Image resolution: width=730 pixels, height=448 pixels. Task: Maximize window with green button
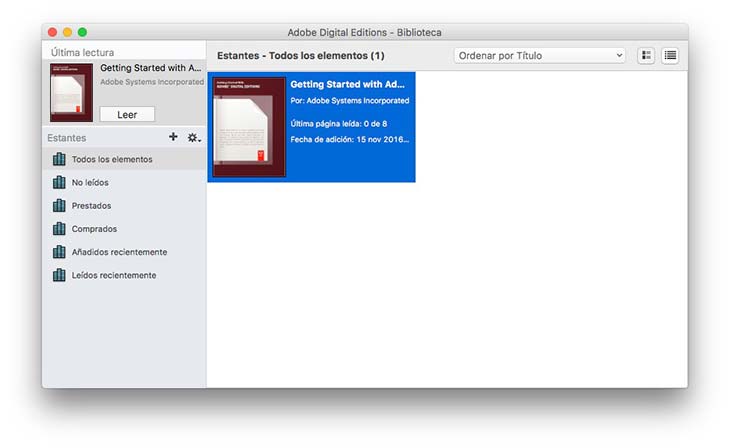tap(82, 32)
